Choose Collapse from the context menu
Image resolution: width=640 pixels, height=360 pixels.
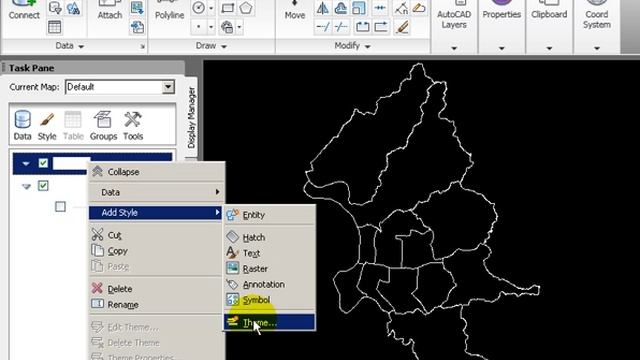pos(157,172)
